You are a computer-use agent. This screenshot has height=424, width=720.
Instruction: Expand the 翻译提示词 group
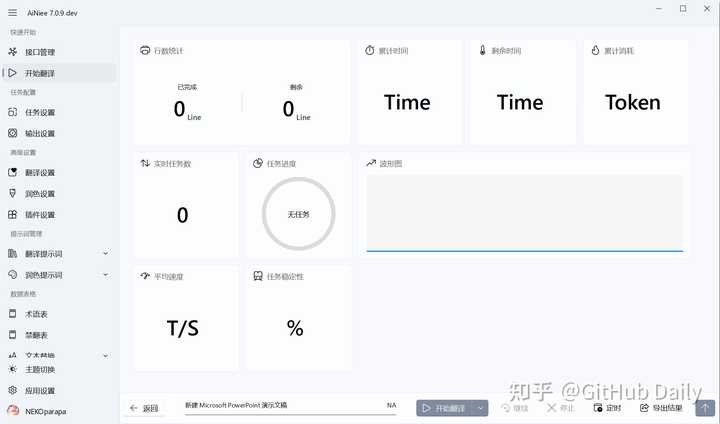(105, 254)
